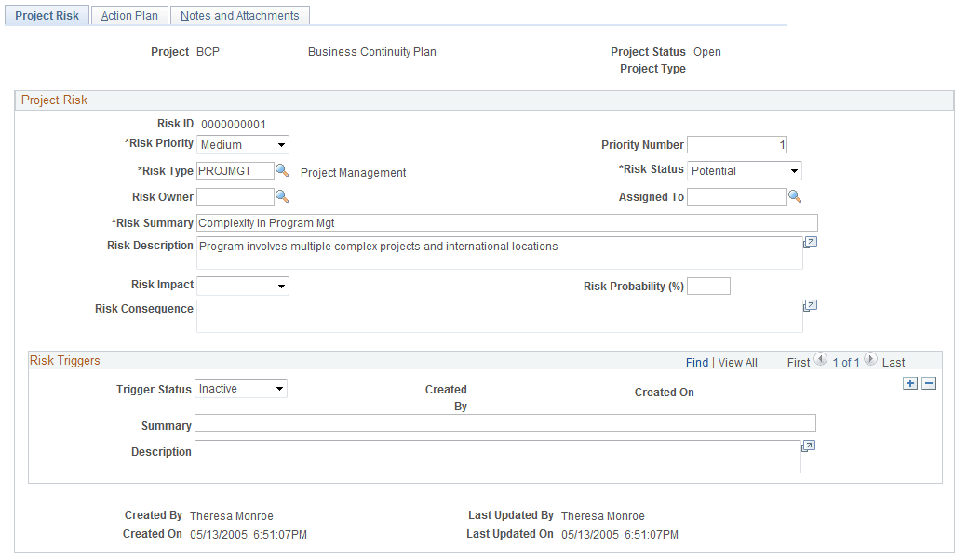Expand the trigger Description zoom icon

pyautogui.click(x=807, y=446)
